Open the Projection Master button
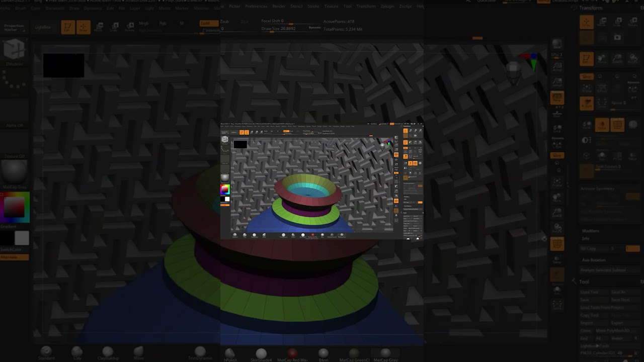The height and width of the screenshot is (362, 644). click(14, 28)
